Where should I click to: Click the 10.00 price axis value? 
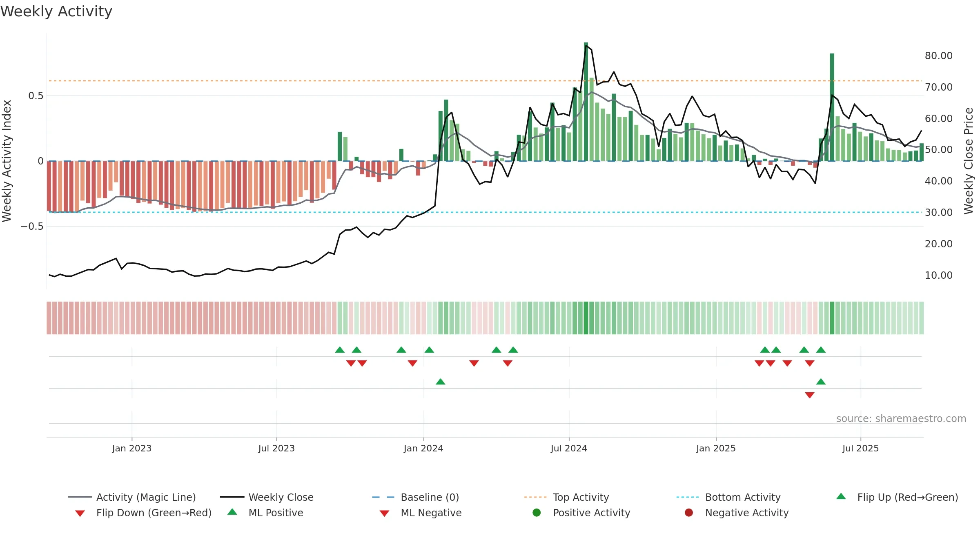[x=939, y=275]
